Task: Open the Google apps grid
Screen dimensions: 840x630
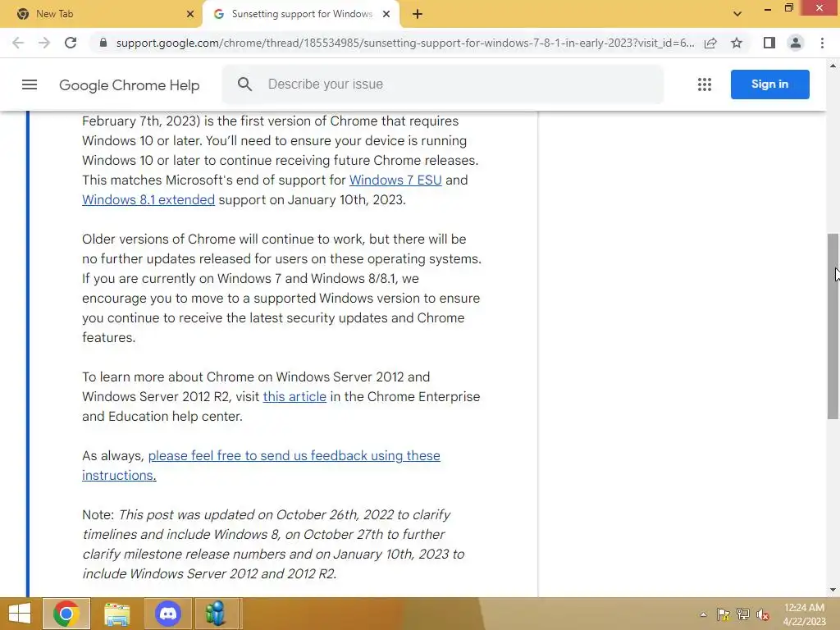Action: tap(705, 84)
